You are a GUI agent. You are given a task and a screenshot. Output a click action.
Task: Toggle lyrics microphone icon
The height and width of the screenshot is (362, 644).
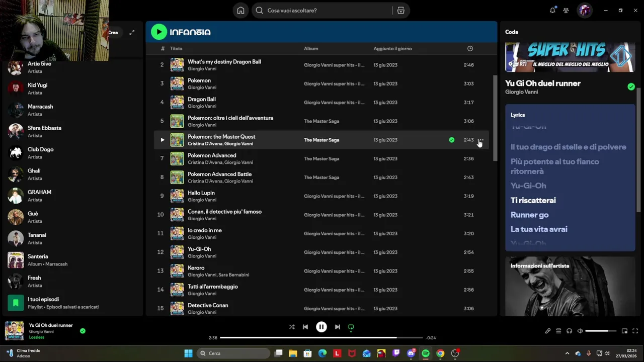pyautogui.click(x=548, y=331)
